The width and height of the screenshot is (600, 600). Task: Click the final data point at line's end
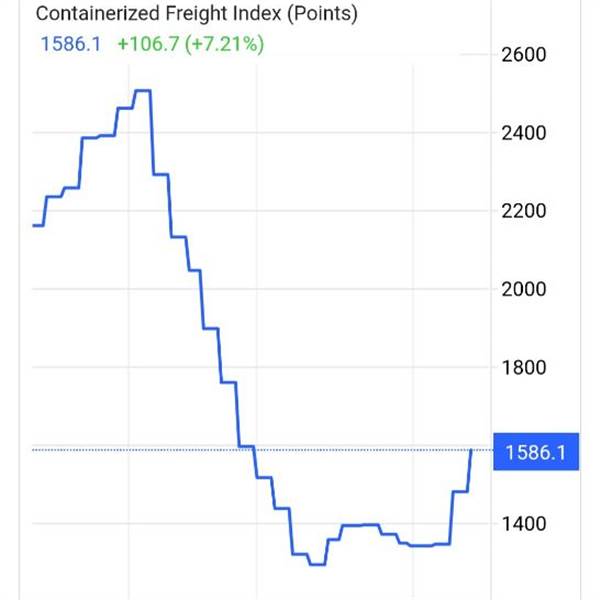(x=471, y=450)
